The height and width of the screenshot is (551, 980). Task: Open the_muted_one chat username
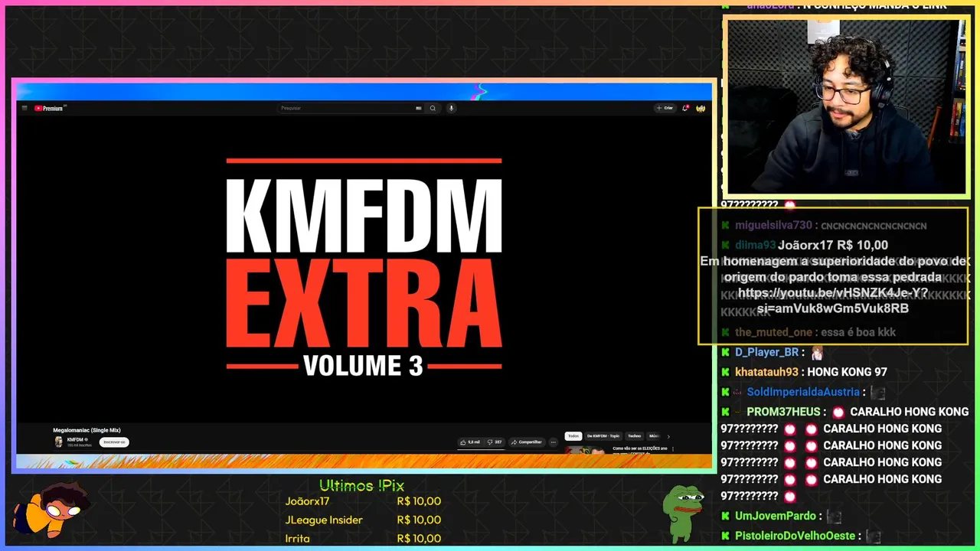pyautogui.click(x=773, y=332)
